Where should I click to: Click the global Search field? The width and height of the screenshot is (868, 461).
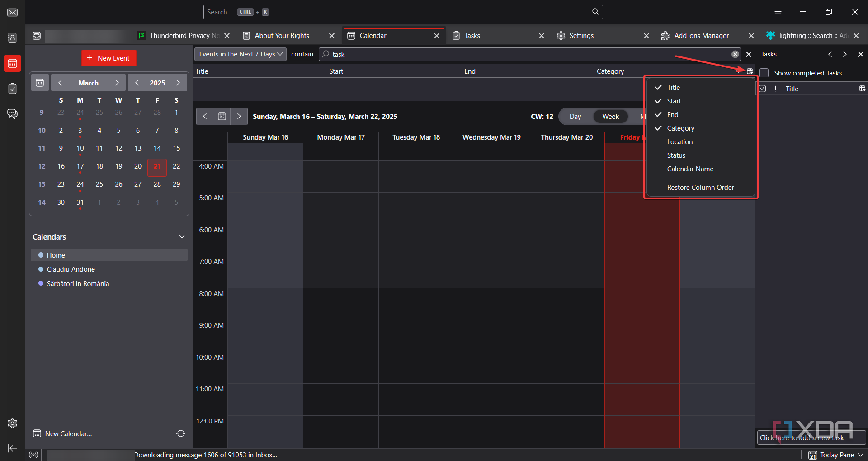click(x=403, y=12)
